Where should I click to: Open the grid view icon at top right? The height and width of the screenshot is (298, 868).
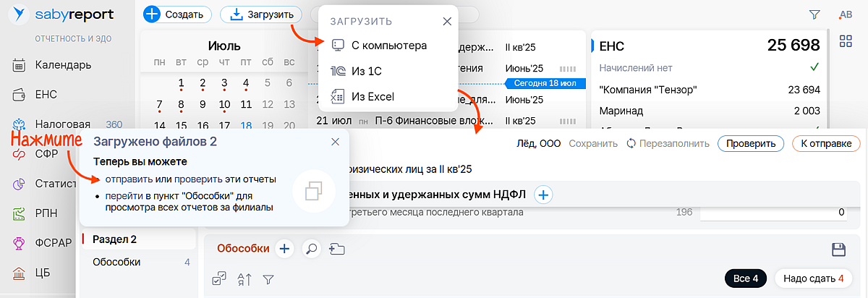pyautogui.click(x=845, y=41)
